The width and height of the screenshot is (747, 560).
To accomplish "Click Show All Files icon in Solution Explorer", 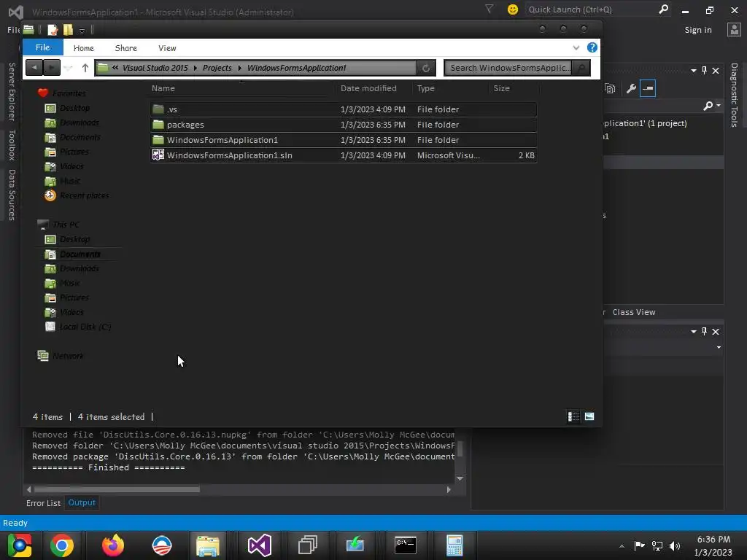I will (610, 88).
